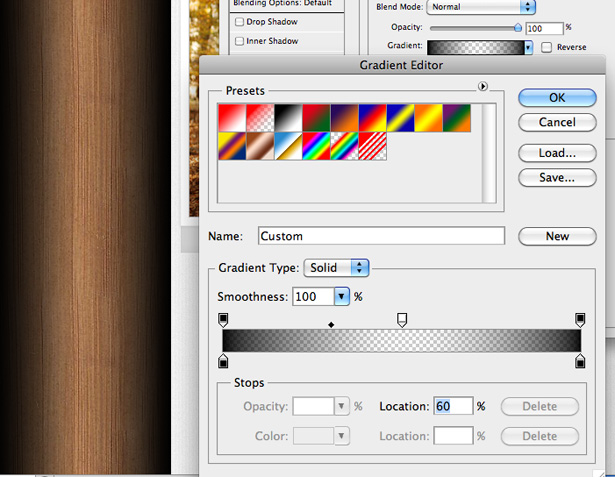Image resolution: width=615 pixels, height=477 pixels.
Task: Open the stop Opacity dropdown arrow
Action: coord(342,406)
